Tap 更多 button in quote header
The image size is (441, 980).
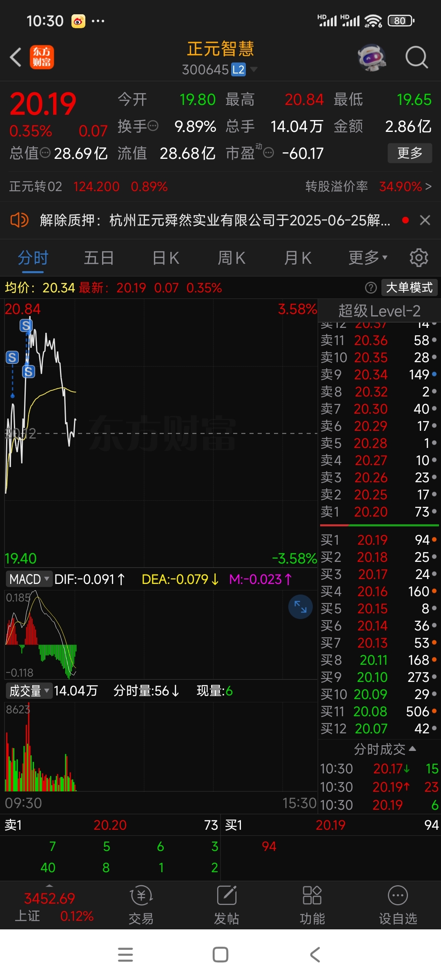click(x=410, y=153)
